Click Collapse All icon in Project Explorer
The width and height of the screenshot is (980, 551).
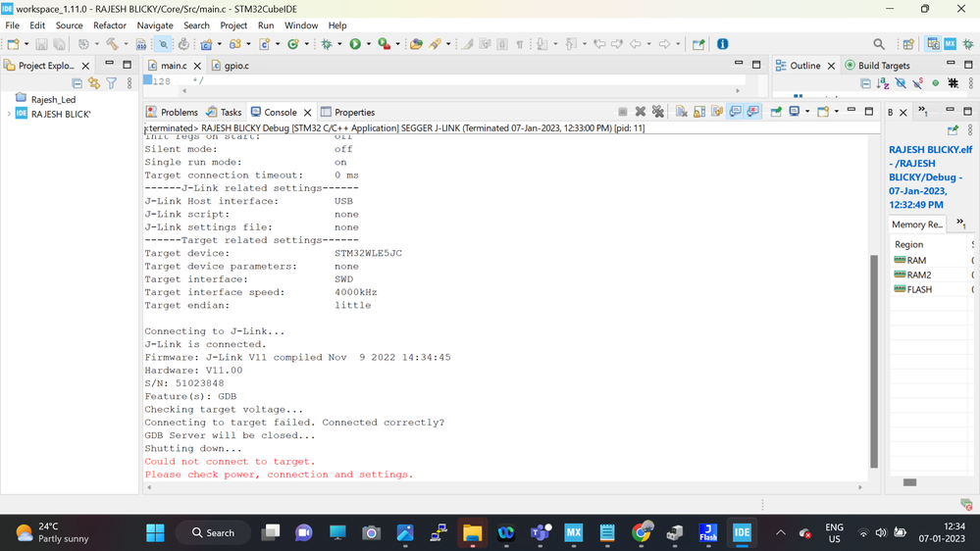tap(77, 83)
